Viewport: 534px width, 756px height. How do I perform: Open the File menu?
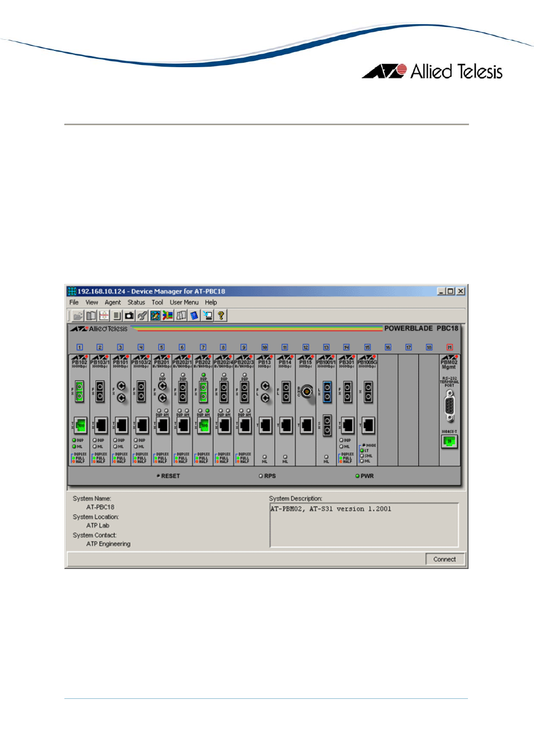coord(74,302)
